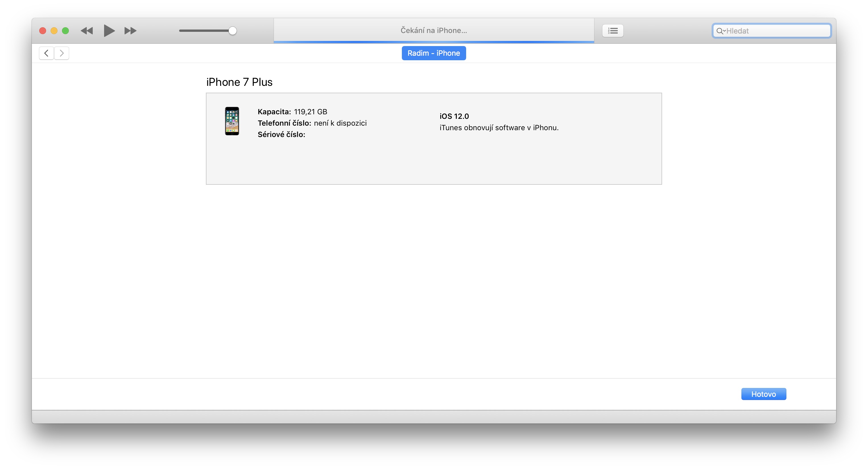Click the Kapacita 119,21 GB value
This screenshot has width=868, height=469.
pyautogui.click(x=310, y=112)
